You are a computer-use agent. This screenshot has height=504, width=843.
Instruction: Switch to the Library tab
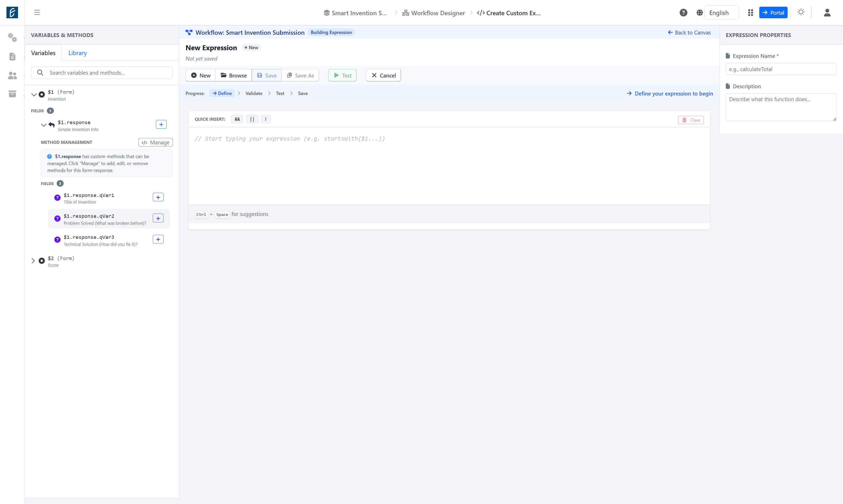78,53
